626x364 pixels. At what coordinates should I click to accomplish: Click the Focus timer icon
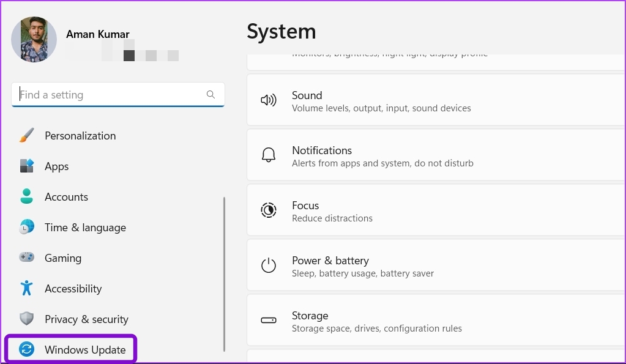click(x=268, y=210)
